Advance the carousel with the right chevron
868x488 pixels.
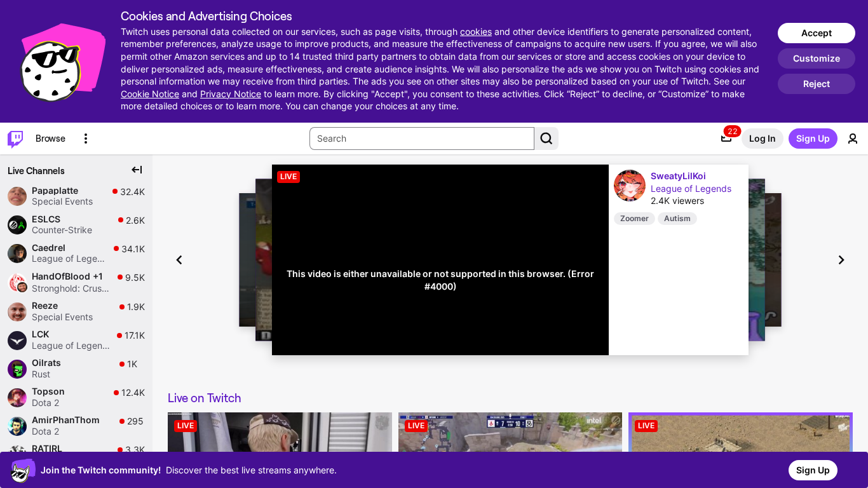841,260
